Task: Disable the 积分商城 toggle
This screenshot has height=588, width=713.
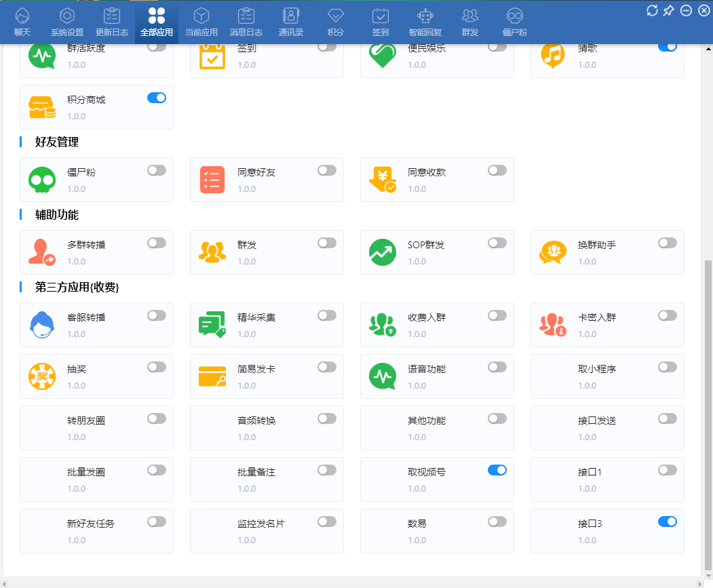Action: click(157, 98)
